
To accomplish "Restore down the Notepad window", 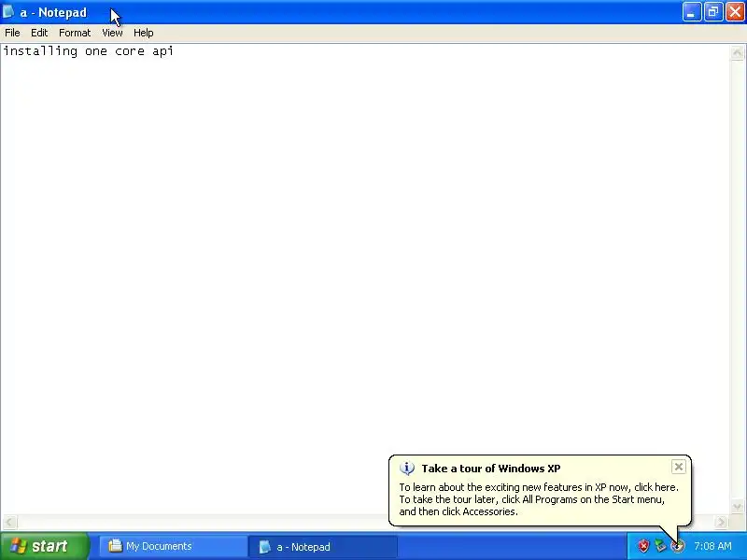I will 713,12.
